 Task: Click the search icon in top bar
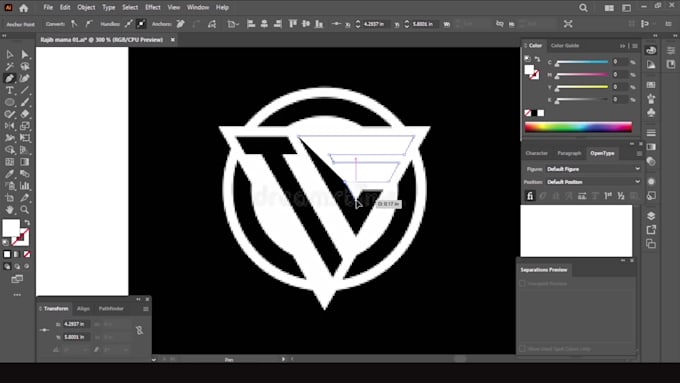pyautogui.click(x=583, y=8)
